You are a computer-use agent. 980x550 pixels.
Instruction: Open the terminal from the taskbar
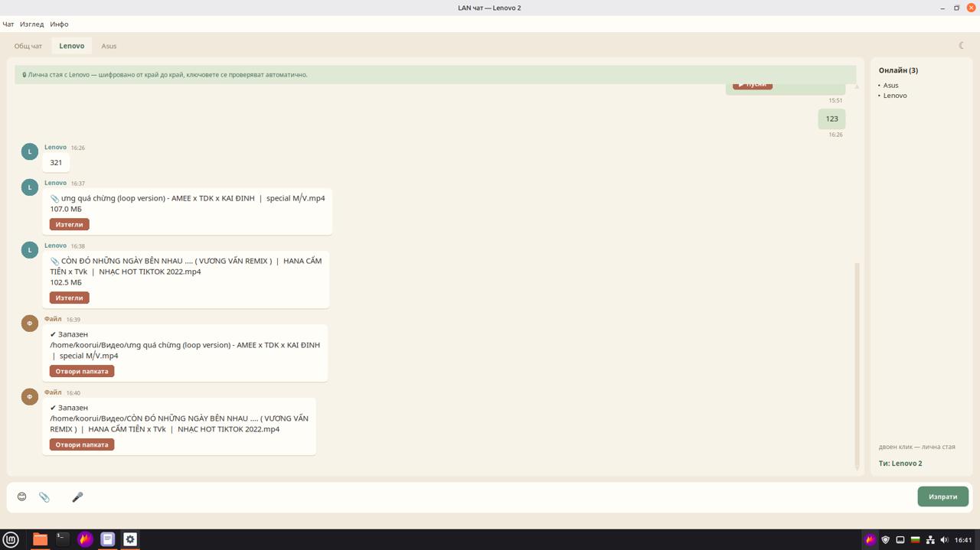63,539
